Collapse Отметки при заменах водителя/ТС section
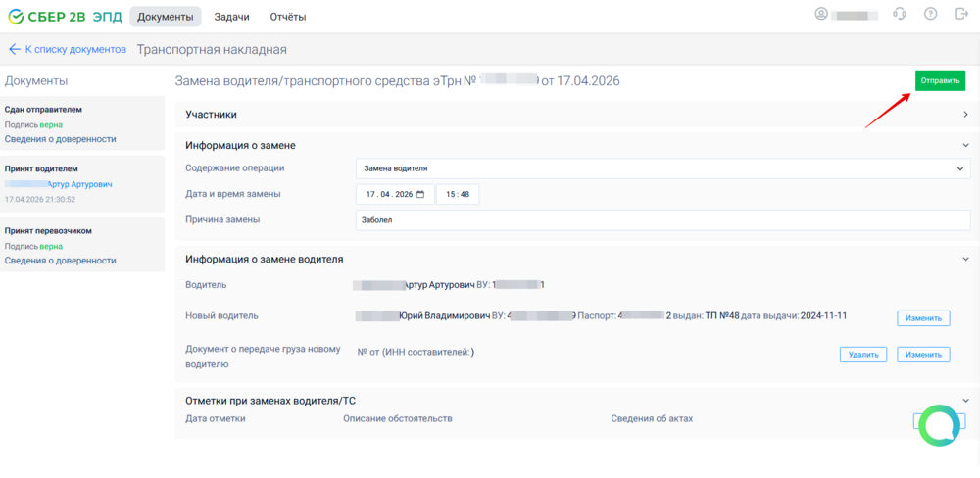The image size is (980, 478). (x=965, y=401)
